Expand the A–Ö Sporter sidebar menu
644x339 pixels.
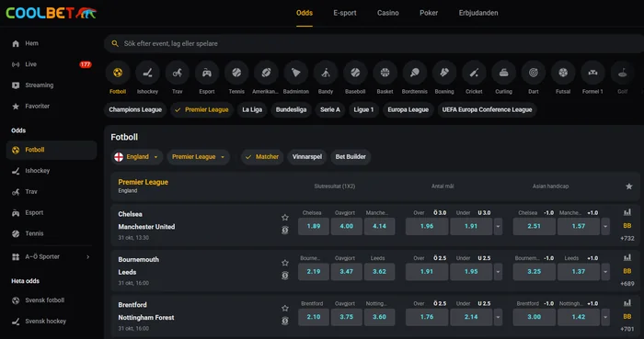pyautogui.click(x=52, y=256)
